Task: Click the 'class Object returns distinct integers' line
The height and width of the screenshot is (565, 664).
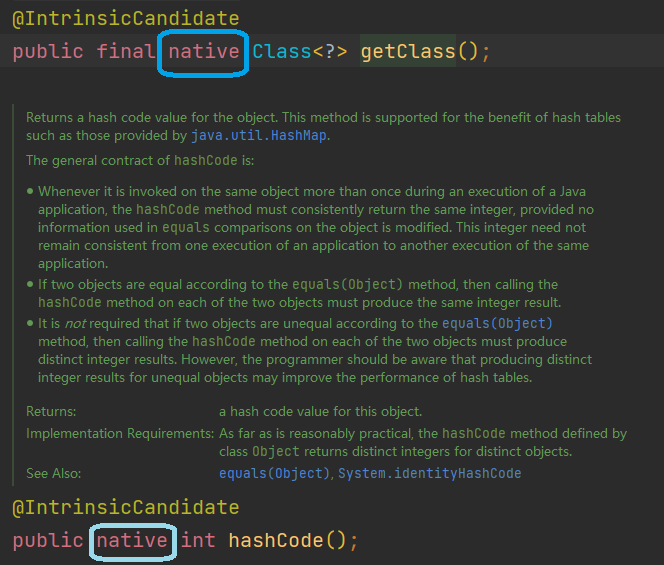Action: [x=396, y=451]
